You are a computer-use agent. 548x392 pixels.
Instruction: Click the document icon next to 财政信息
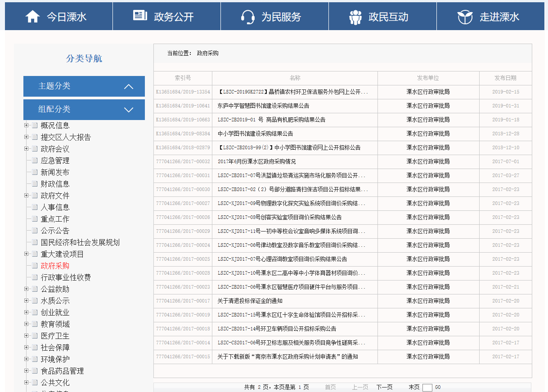click(x=35, y=184)
